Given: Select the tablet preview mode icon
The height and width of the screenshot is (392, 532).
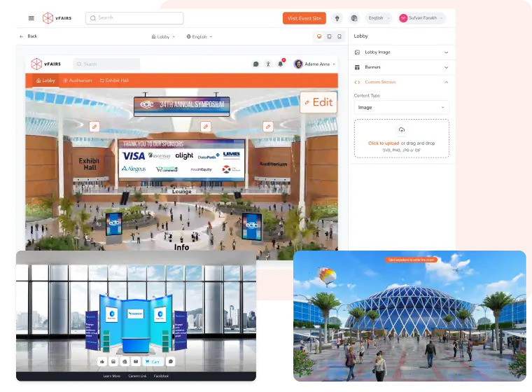Looking at the screenshot, I should [329, 36].
